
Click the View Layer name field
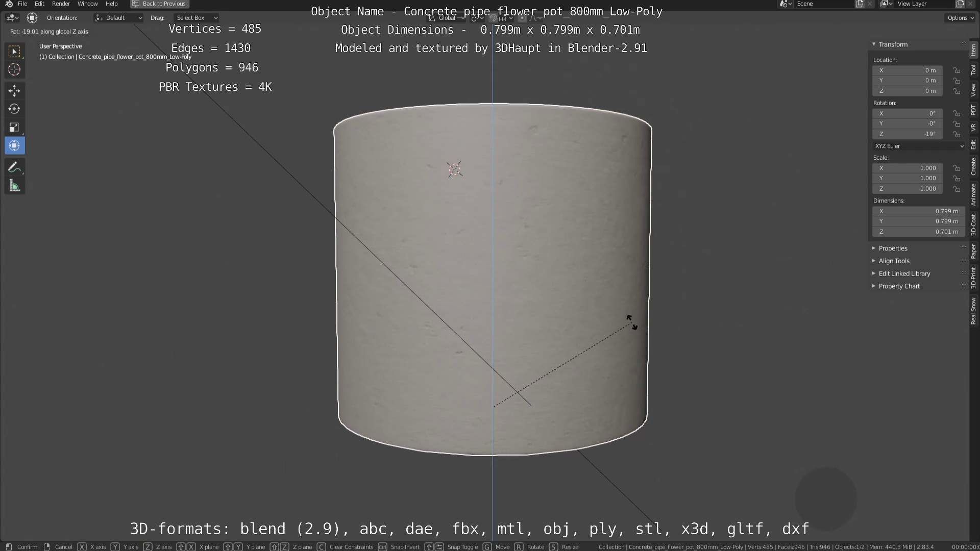925,4
